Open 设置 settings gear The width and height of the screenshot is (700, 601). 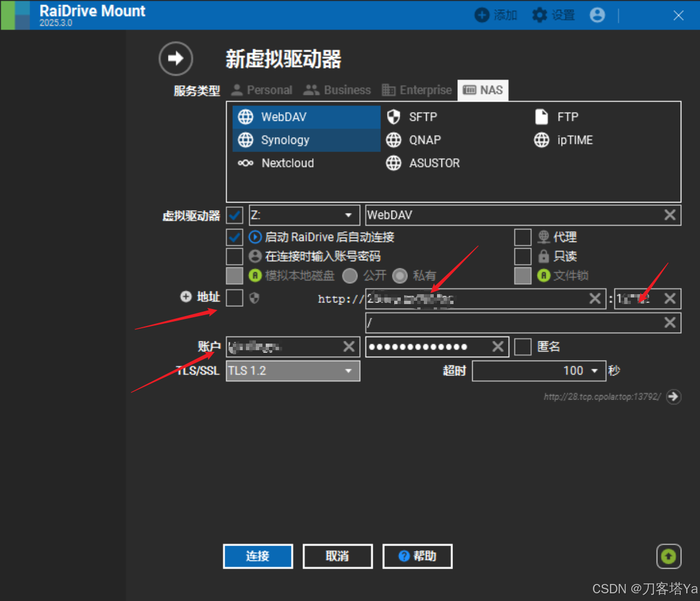553,15
